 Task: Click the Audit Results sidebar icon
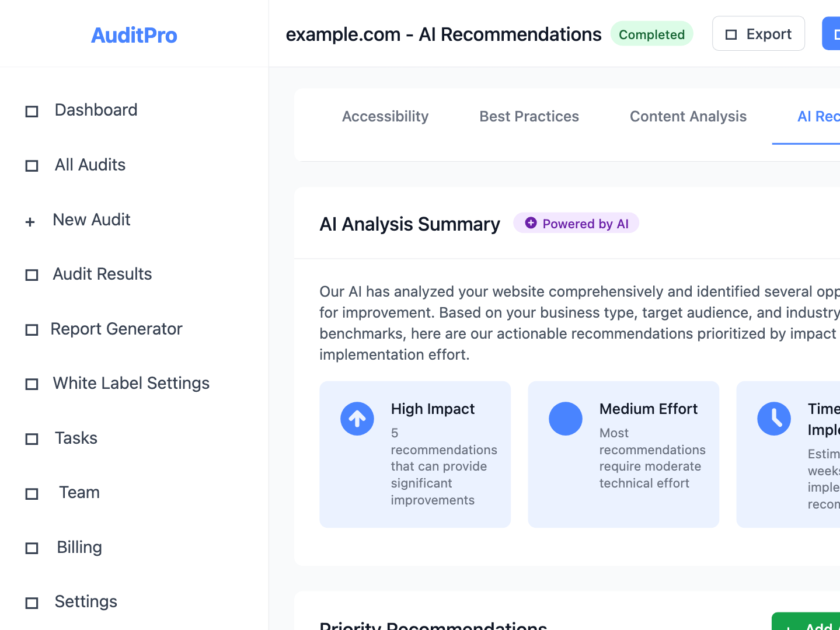[32, 275]
